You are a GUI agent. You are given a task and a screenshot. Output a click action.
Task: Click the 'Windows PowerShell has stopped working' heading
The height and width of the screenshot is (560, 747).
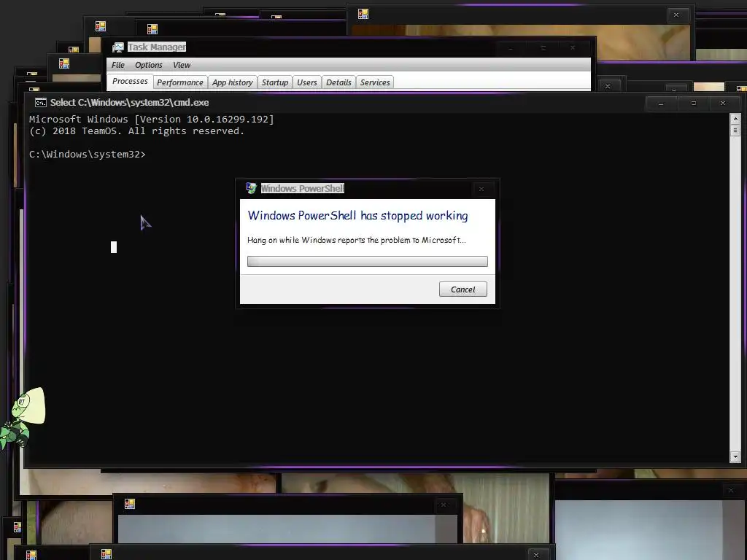(357, 216)
